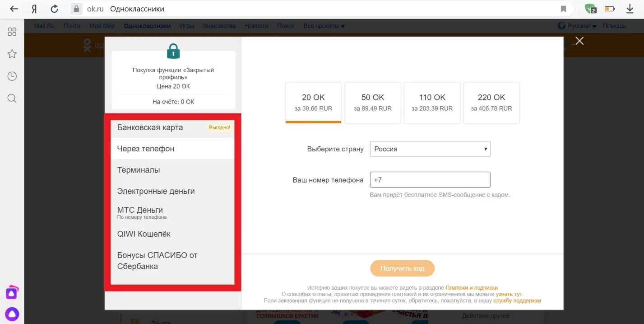Close the payment dialog with X
Screen dimensions: 644x324
coord(579,41)
